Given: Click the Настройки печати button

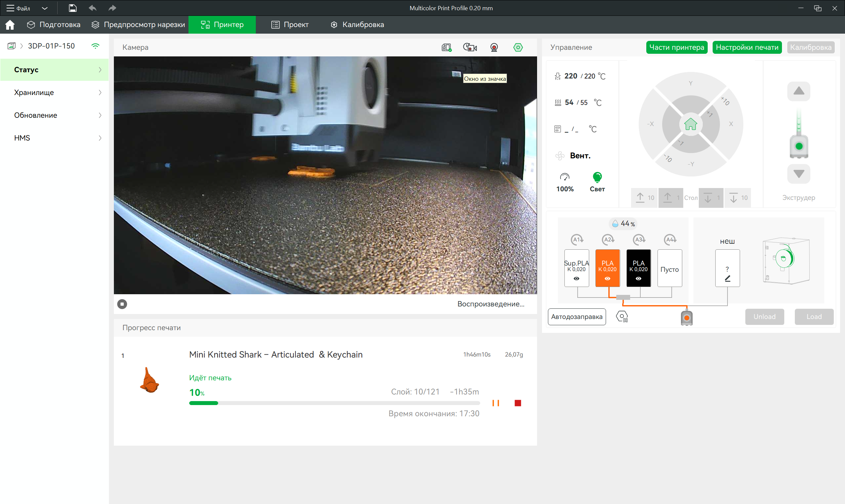Looking at the screenshot, I should (747, 47).
